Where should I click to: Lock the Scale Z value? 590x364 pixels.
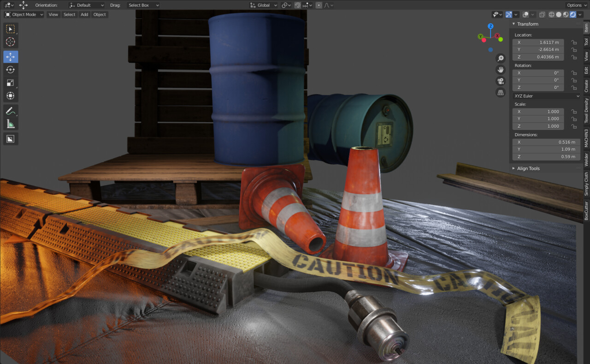(574, 126)
